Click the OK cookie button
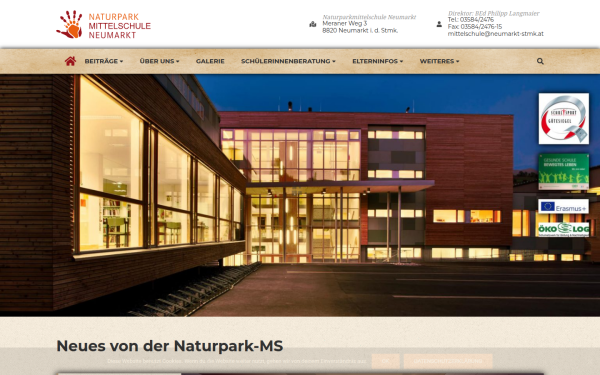600x375 pixels. (x=385, y=361)
